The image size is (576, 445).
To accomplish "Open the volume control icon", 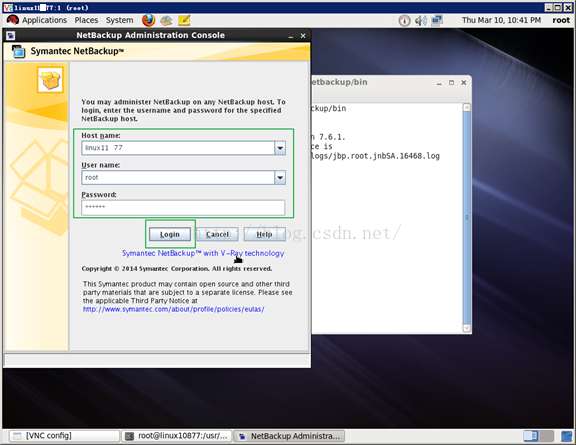I will pos(421,21).
